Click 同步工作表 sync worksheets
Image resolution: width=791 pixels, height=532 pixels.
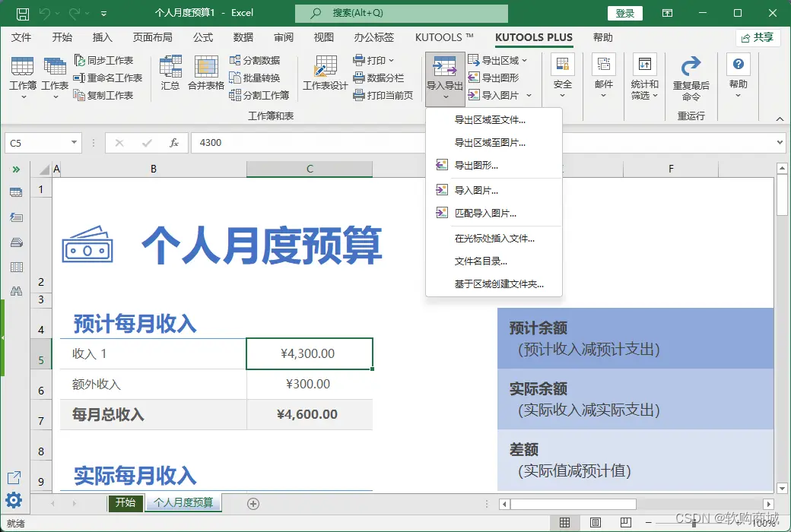click(x=104, y=61)
